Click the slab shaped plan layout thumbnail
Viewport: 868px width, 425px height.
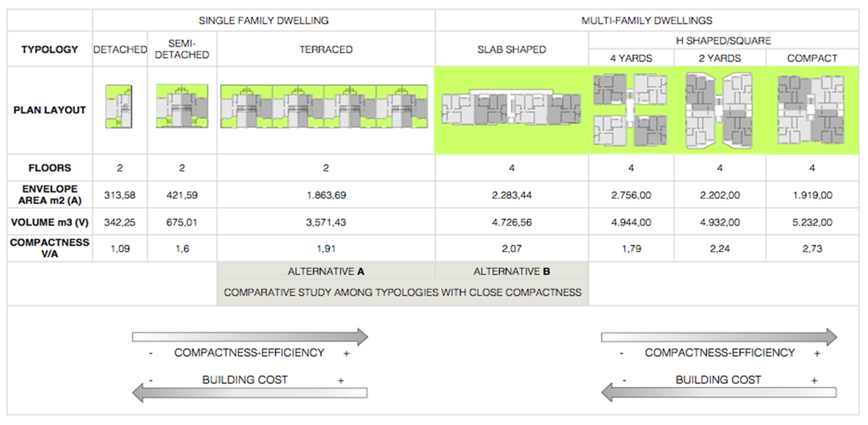(511, 107)
